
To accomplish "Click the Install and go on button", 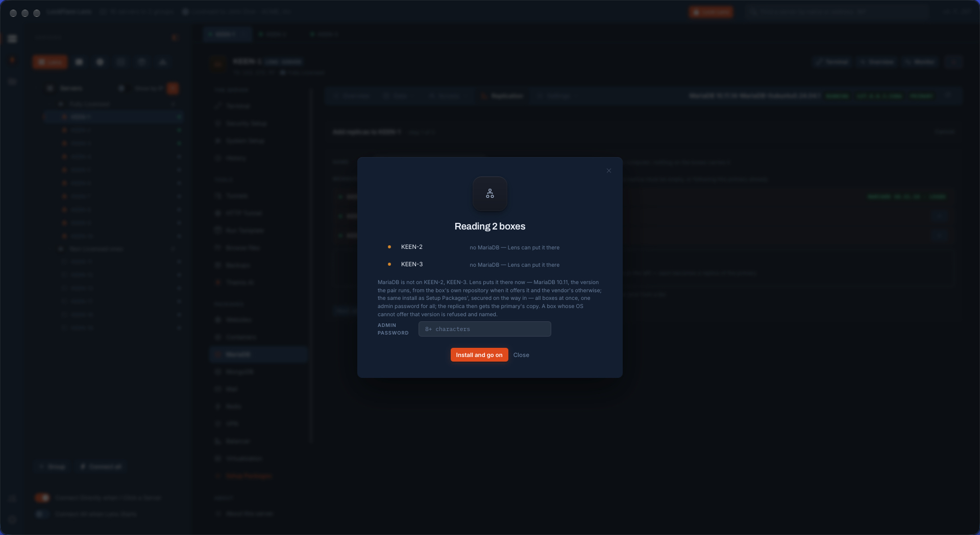I will [479, 355].
